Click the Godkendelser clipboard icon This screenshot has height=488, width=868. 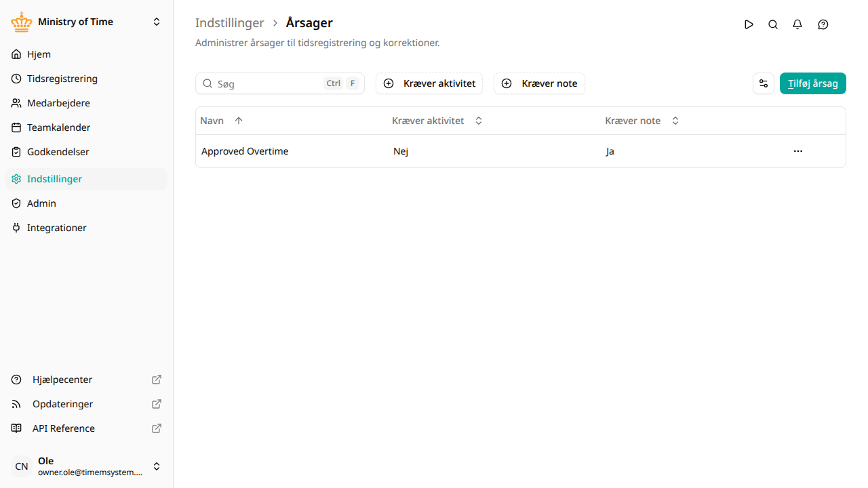[16, 152]
